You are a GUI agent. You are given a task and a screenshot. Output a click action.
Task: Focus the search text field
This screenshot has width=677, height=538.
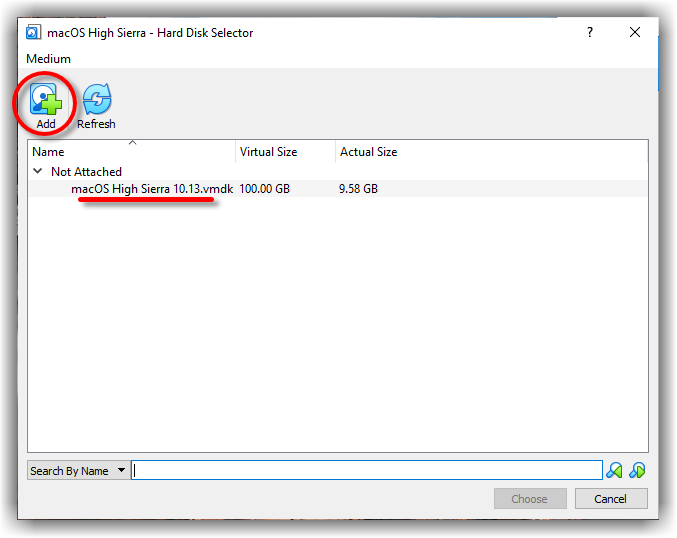pos(366,471)
